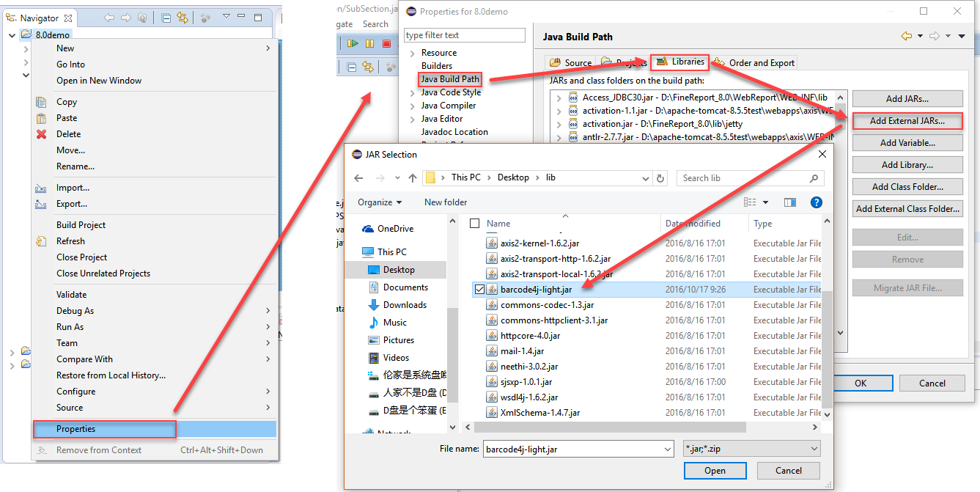
Task: Click the red Delete icon in context menu
Action: [42, 134]
